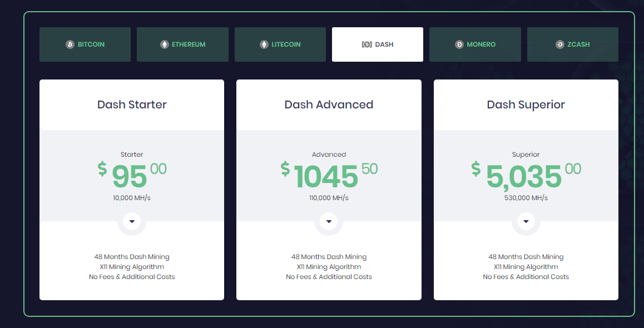Switch to the Ethereum tab
Viewport: 644px width, 328px height.
pos(182,44)
